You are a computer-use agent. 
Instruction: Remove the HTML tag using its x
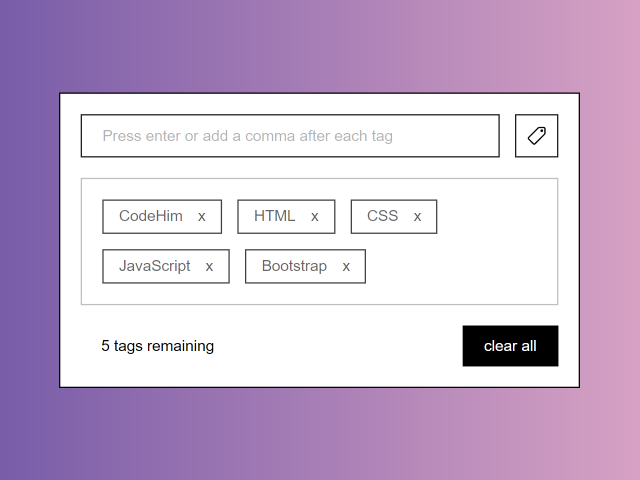coord(314,217)
